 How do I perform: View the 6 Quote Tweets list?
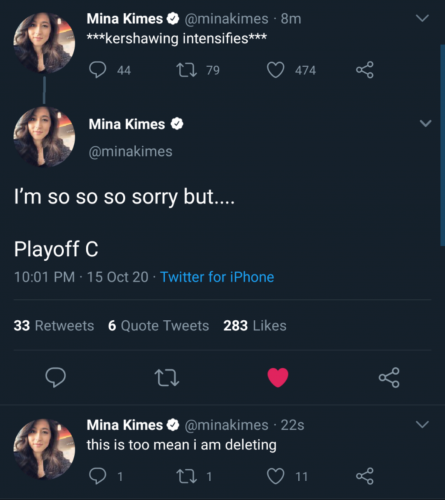(x=158, y=326)
